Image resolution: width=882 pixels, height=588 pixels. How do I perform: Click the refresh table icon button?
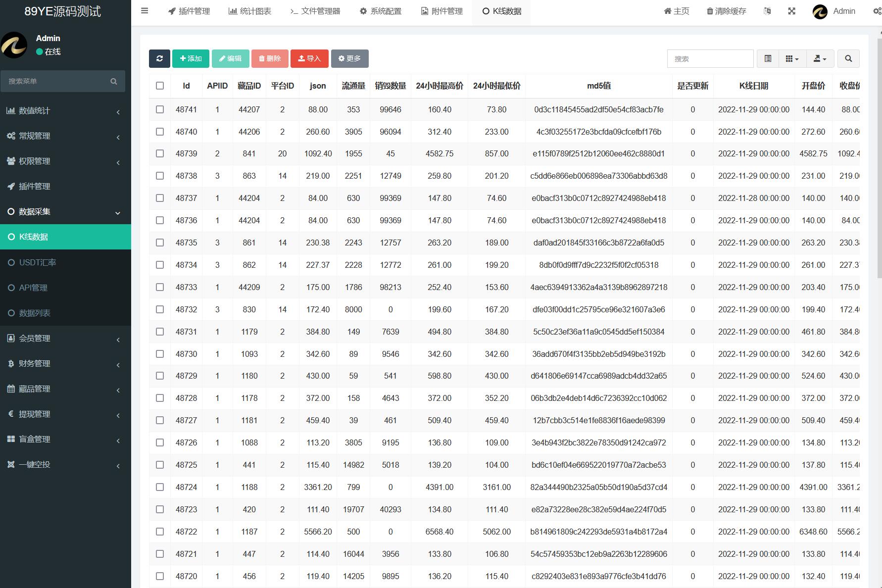coord(159,58)
